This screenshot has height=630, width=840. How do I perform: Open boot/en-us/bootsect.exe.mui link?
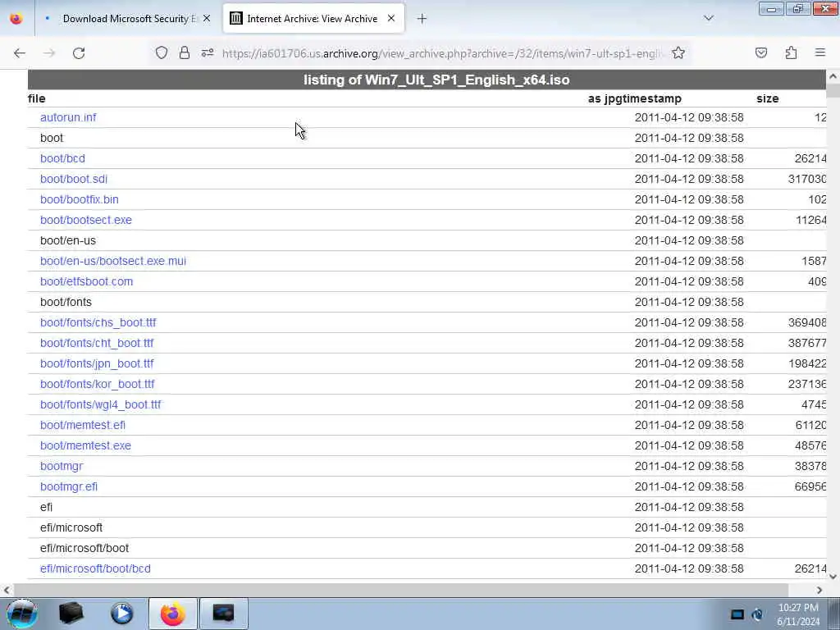[x=113, y=261]
